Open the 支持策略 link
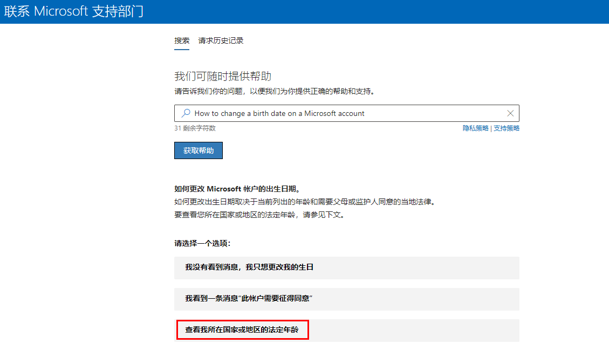The width and height of the screenshot is (609, 364). coord(507,128)
